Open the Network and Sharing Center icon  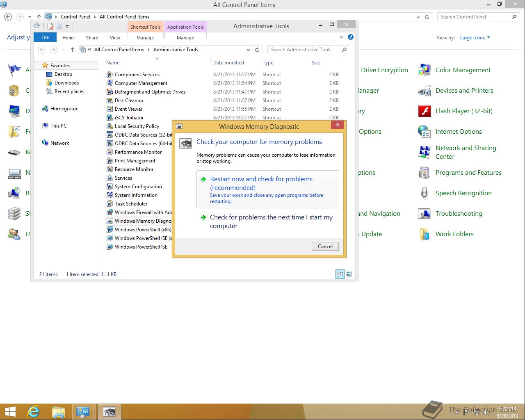coord(424,152)
